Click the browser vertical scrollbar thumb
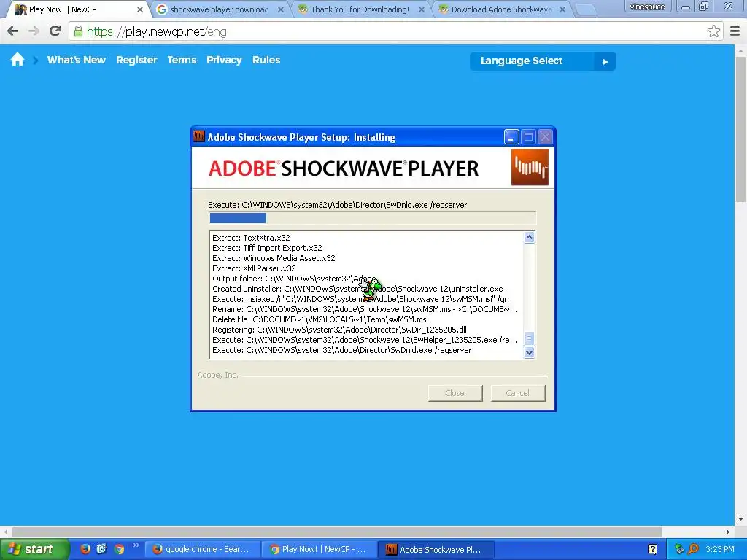This screenshot has height=560, width=747. 740,130
